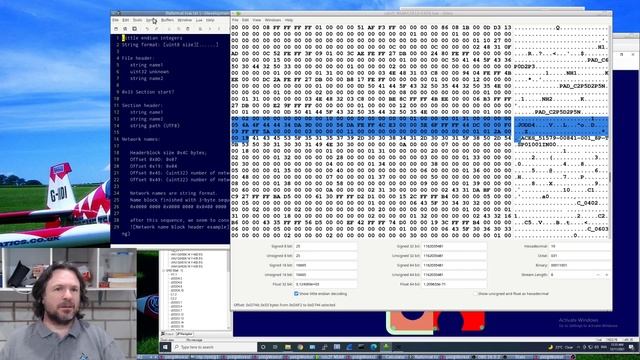Open the notification center icon
The height and width of the screenshot is (360, 640).
[631, 347]
